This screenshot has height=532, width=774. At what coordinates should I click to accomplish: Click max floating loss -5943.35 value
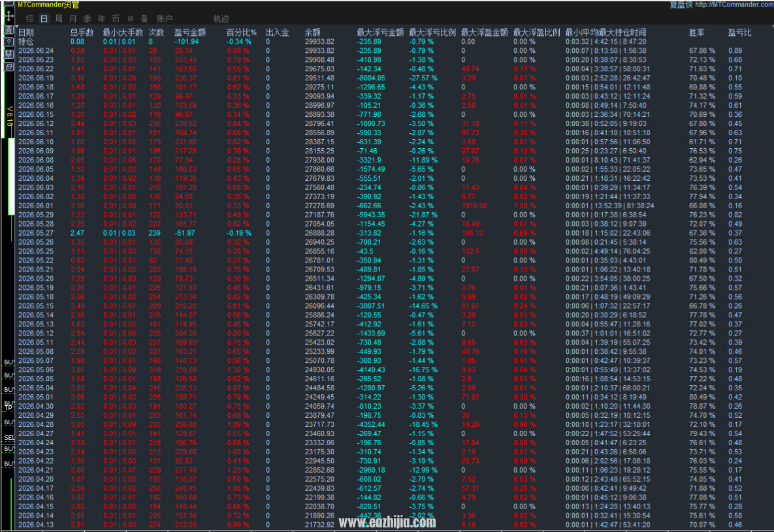tap(371, 215)
